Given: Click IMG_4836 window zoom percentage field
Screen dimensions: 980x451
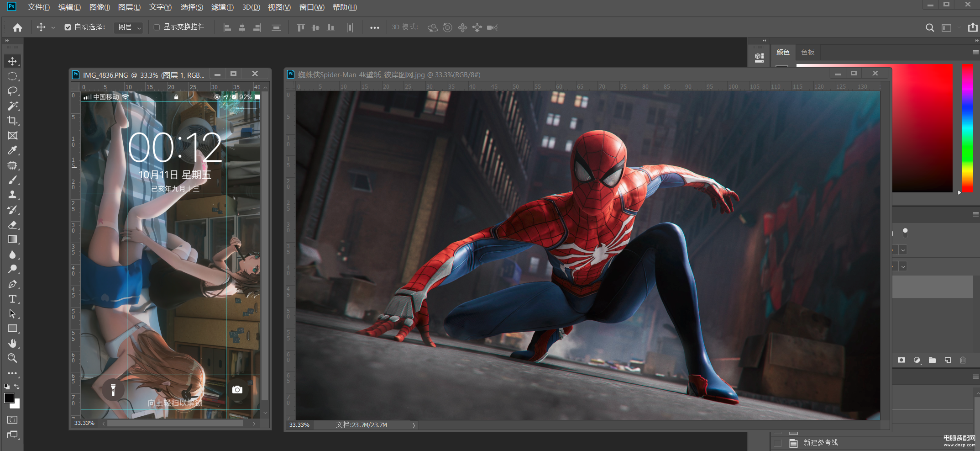Looking at the screenshot, I should pyautogui.click(x=84, y=423).
